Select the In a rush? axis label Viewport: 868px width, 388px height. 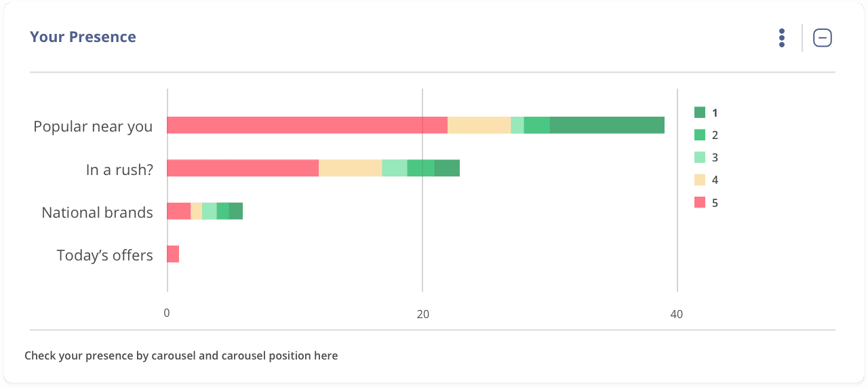(x=119, y=170)
